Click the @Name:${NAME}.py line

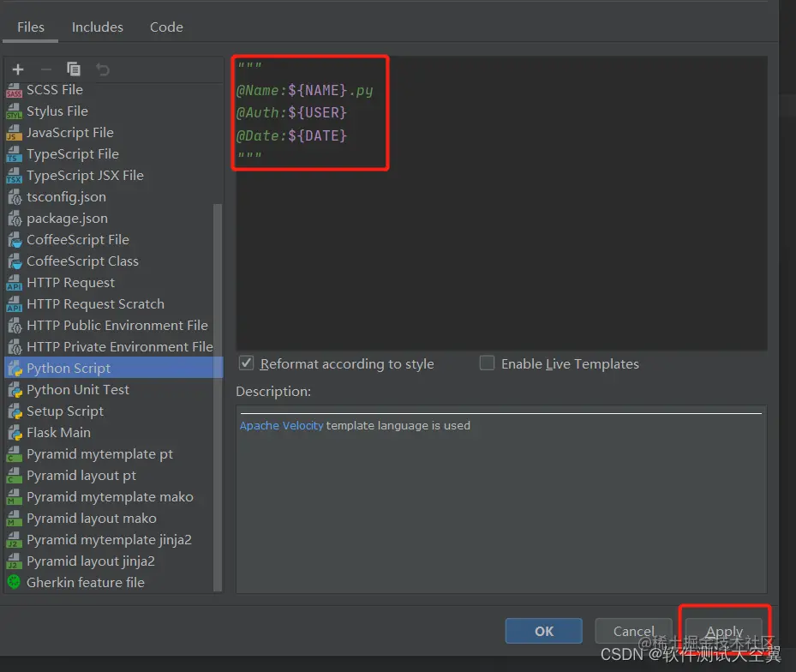click(x=304, y=90)
